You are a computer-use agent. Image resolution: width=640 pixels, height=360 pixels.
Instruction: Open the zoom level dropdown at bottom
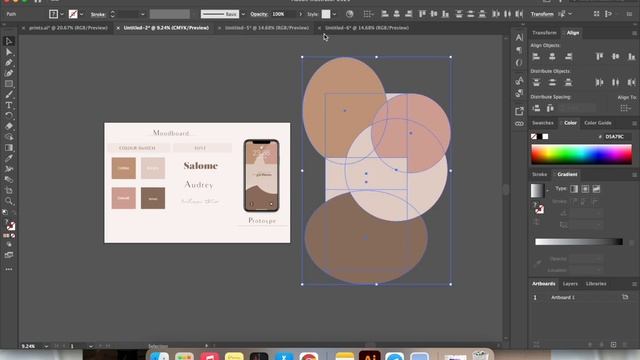point(46,346)
